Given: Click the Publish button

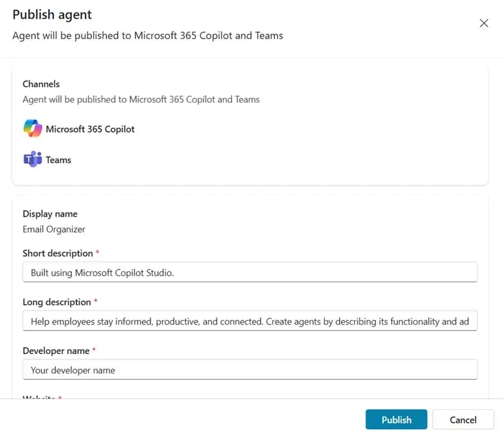Looking at the screenshot, I should coord(396,420).
